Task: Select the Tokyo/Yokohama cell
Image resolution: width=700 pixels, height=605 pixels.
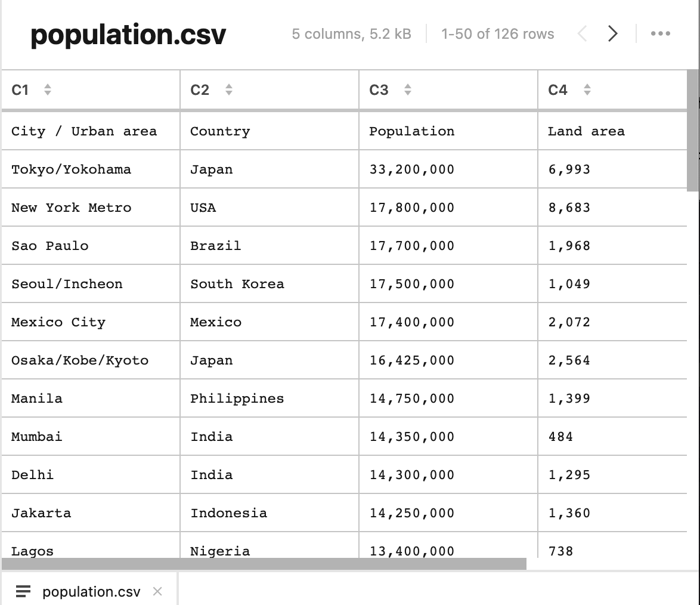Action: [x=71, y=169]
